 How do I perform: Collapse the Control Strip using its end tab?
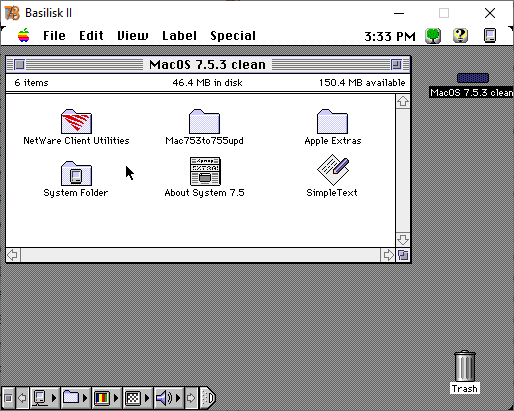(x=208, y=398)
